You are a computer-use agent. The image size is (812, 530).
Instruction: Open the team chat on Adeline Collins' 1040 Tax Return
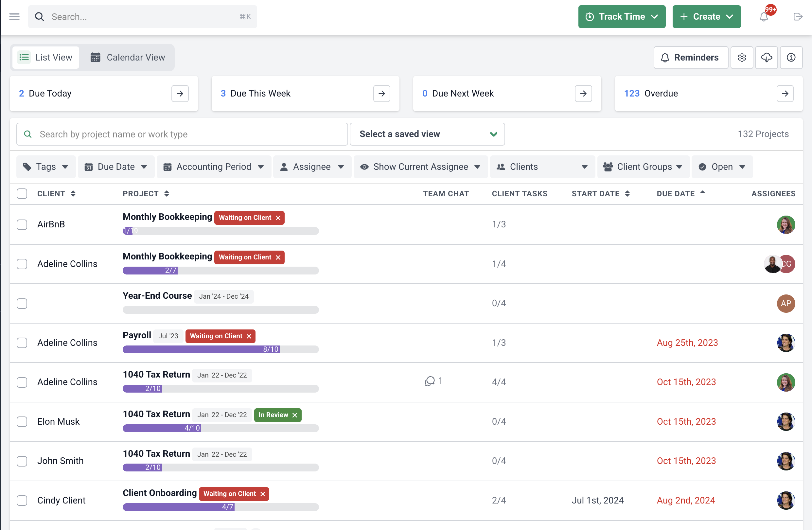coord(431,381)
